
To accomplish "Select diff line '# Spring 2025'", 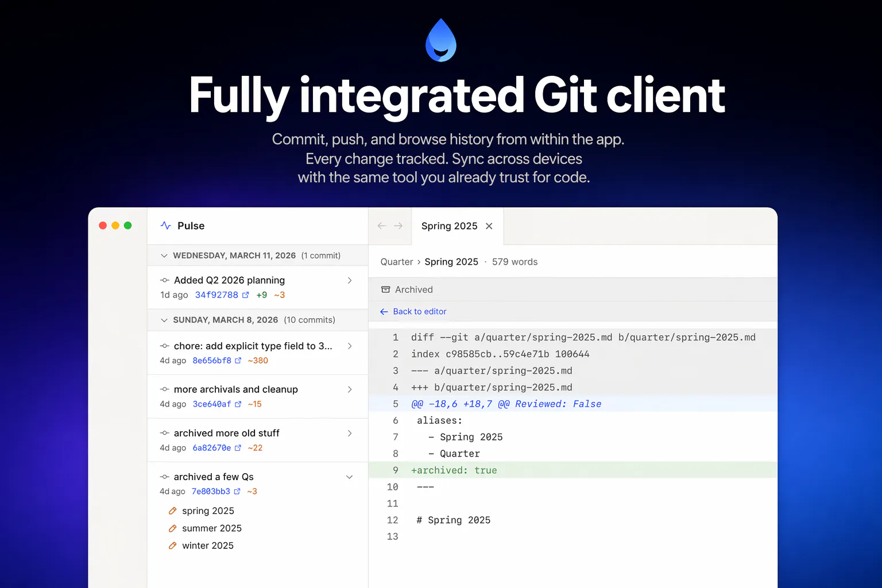I will (x=573, y=520).
